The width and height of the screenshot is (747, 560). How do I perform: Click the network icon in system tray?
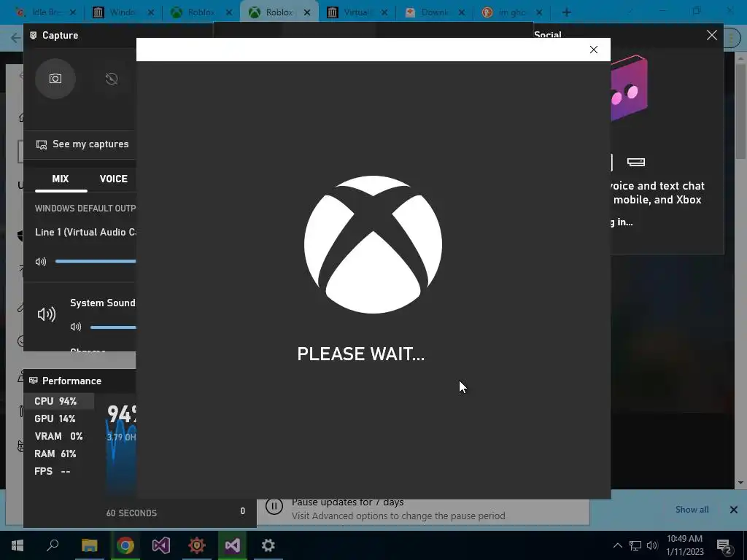635,545
